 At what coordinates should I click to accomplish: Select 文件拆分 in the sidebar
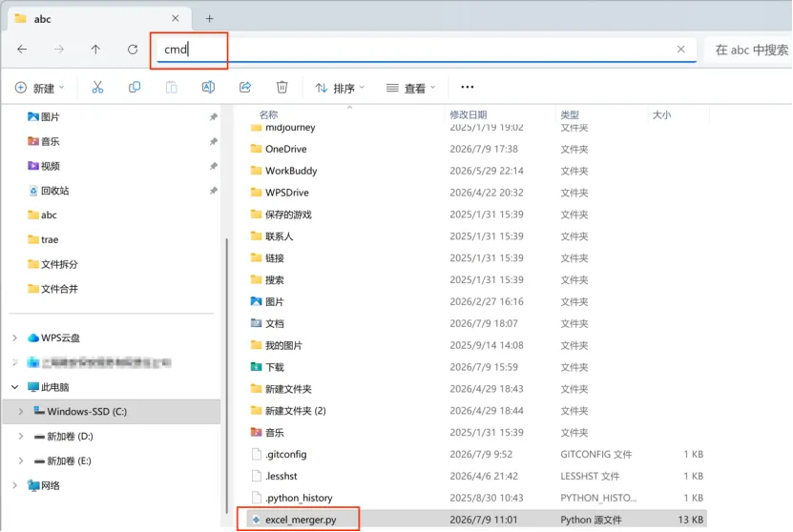point(52,264)
